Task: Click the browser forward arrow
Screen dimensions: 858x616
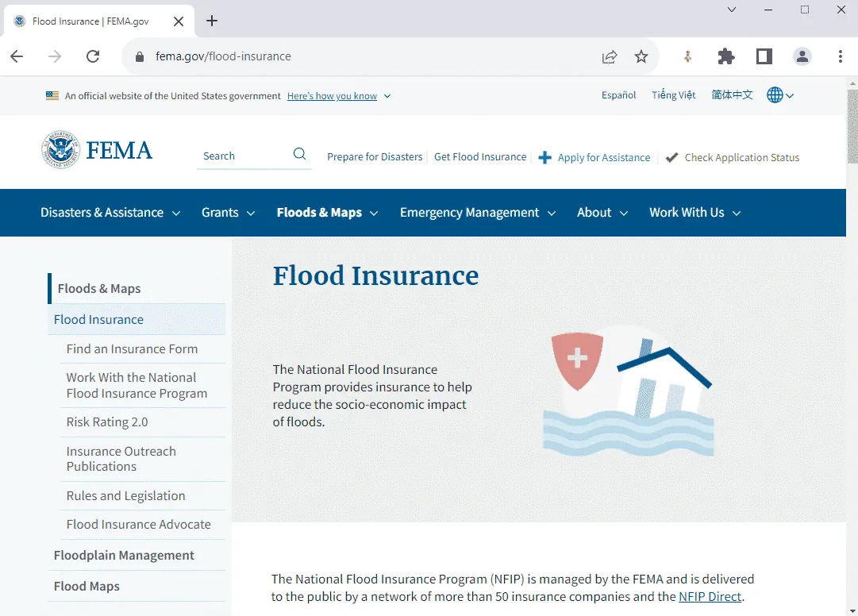Action: pos(55,56)
